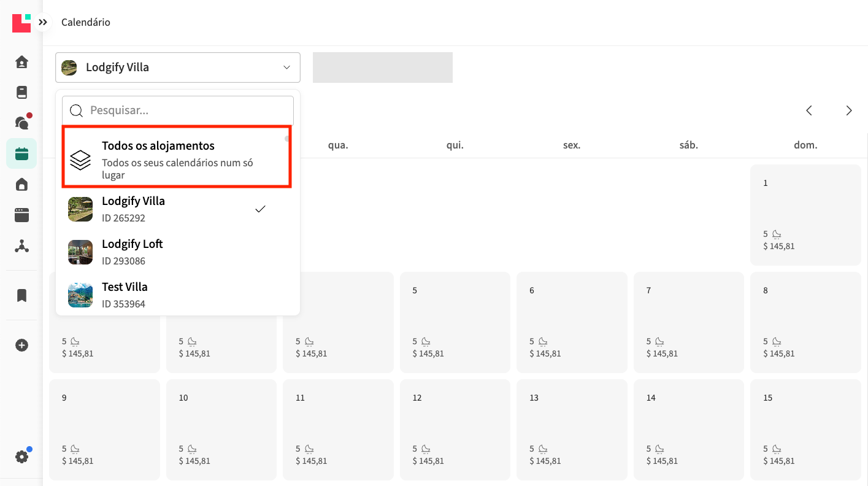Open the home dashboard icon in sidebar
The width and height of the screenshot is (868, 486).
pyautogui.click(x=21, y=62)
